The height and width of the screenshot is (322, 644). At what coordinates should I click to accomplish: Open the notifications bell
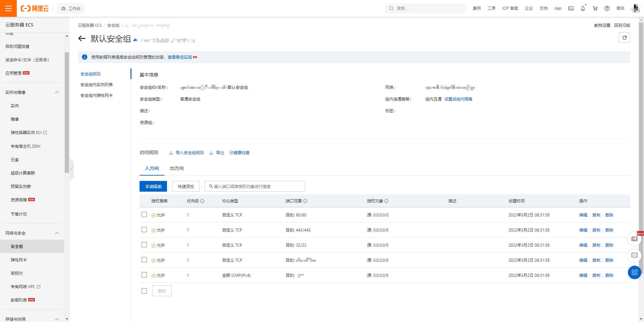point(583,8)
